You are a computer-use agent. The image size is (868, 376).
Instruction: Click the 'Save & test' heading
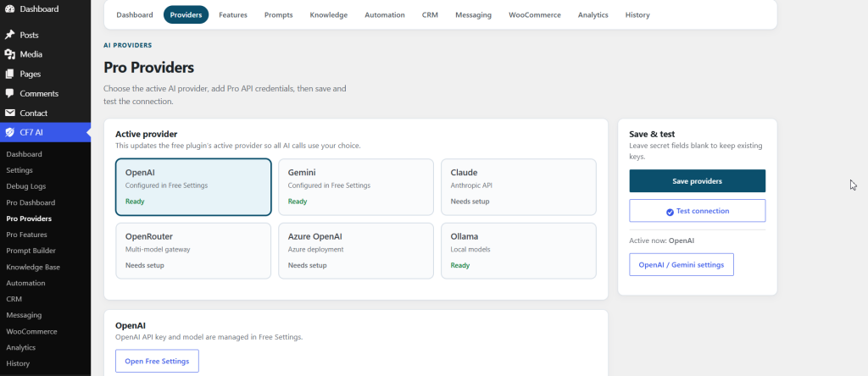(652, 134)
